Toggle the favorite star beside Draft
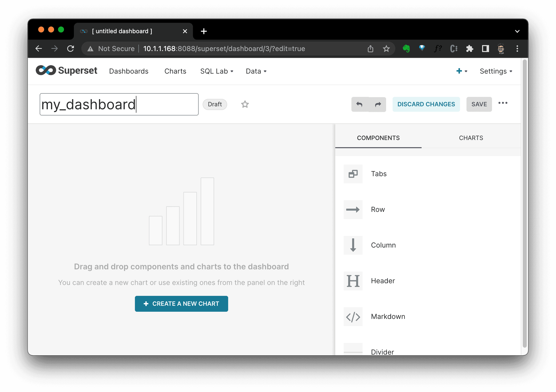Viewport: 556px width, 392px height. (245, 104)
